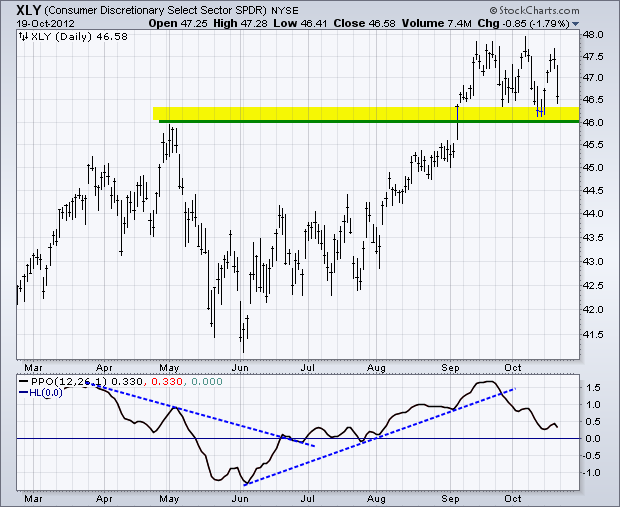Screen dimensions: 620x507
Task: Select the High 47.28 value
Action: tap(240, 23)
